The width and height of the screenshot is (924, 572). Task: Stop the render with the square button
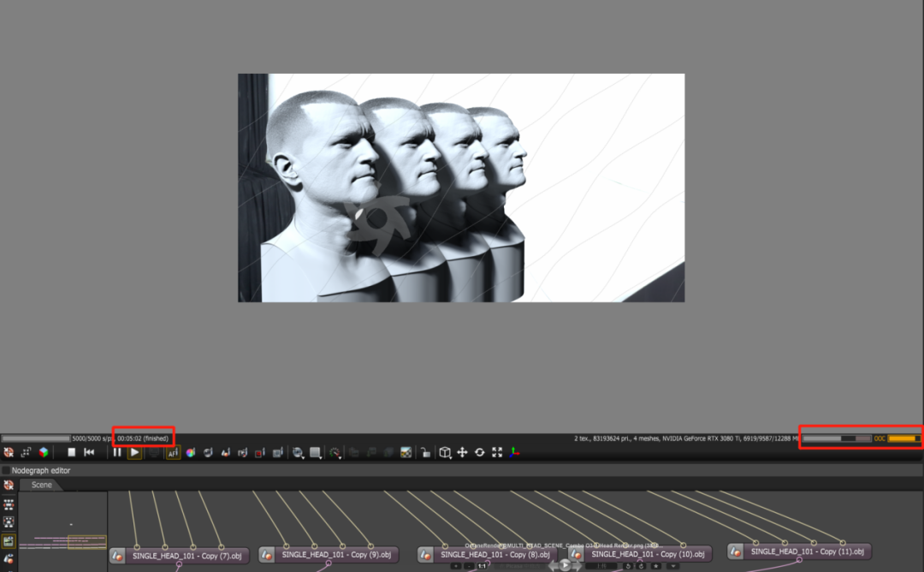[x=72, y=452]
